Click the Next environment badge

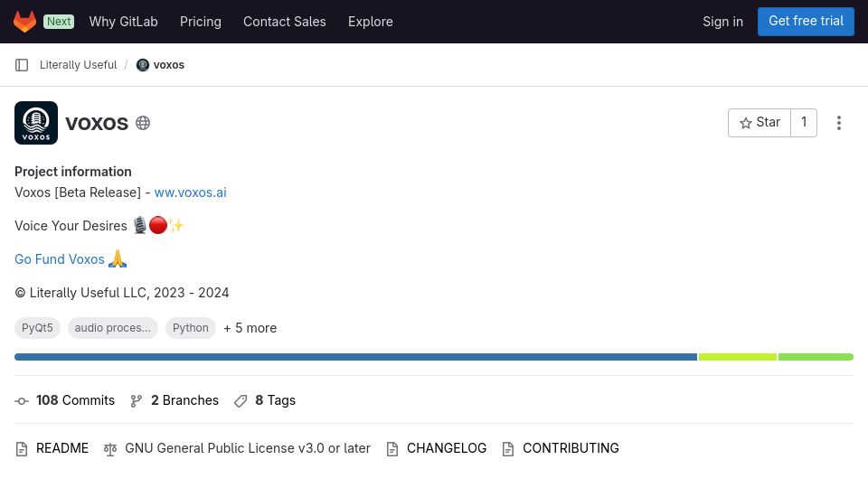click(59, 22)
